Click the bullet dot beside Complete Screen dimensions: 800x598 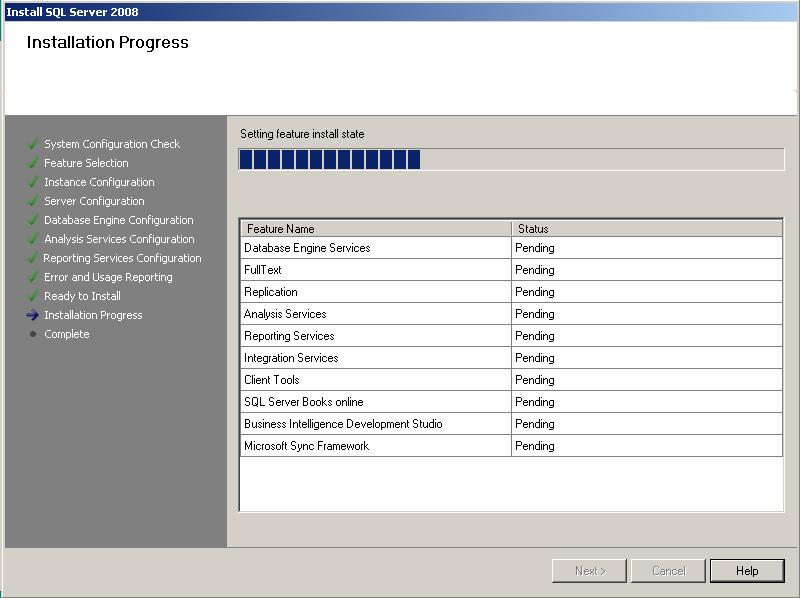[x=33, y=334]
